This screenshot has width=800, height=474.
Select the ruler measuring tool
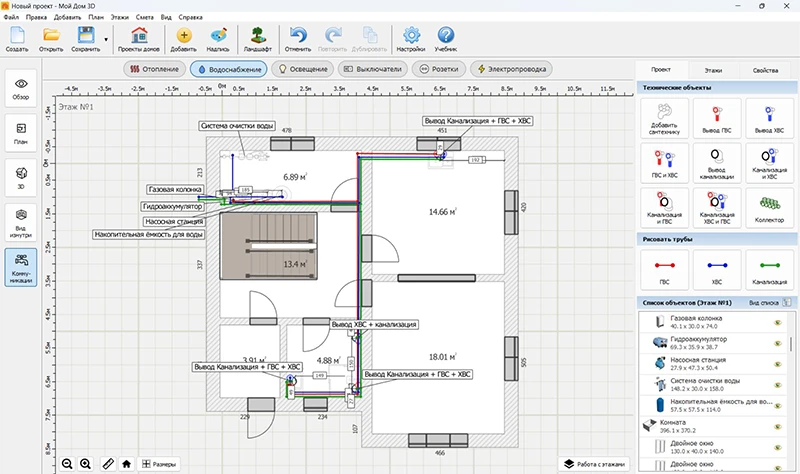(106, 463)
